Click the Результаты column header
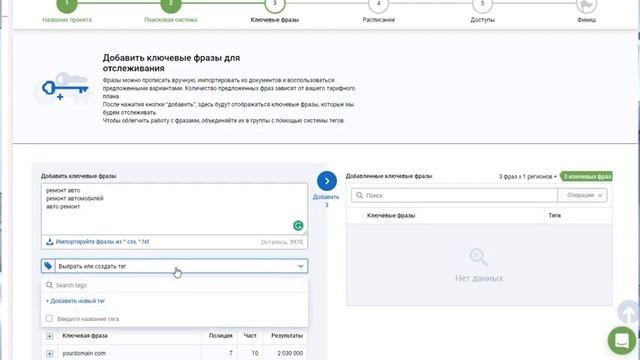 (287, 336)
